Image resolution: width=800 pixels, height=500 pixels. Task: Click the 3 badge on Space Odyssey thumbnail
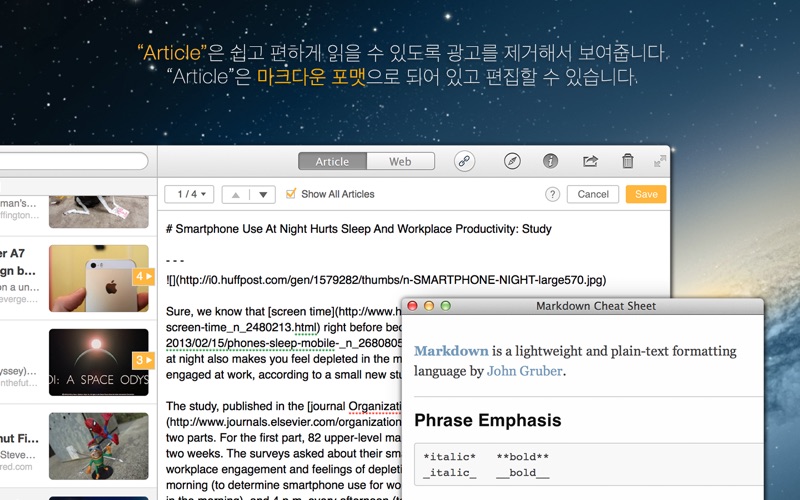pos(143,360)
